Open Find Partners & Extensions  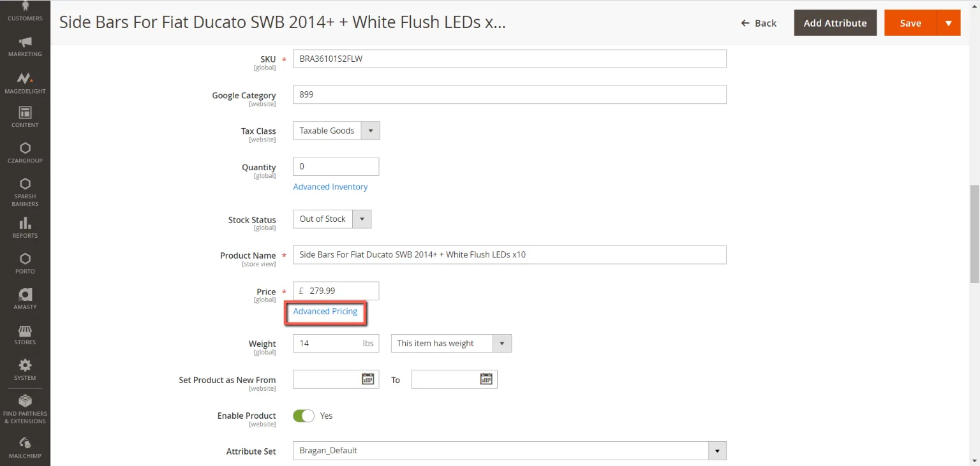pyautogui.click(x=25, y=409)
